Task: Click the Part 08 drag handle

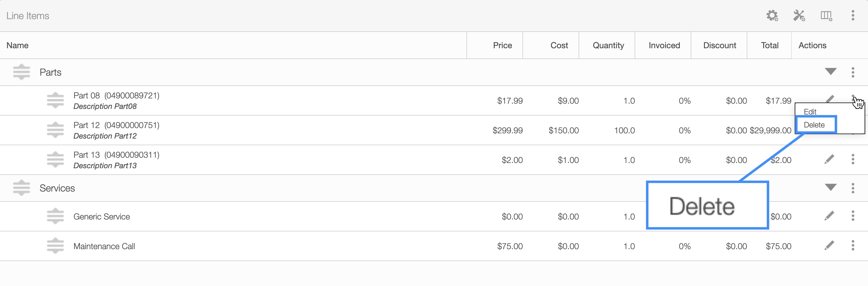Action: [55, 100]
